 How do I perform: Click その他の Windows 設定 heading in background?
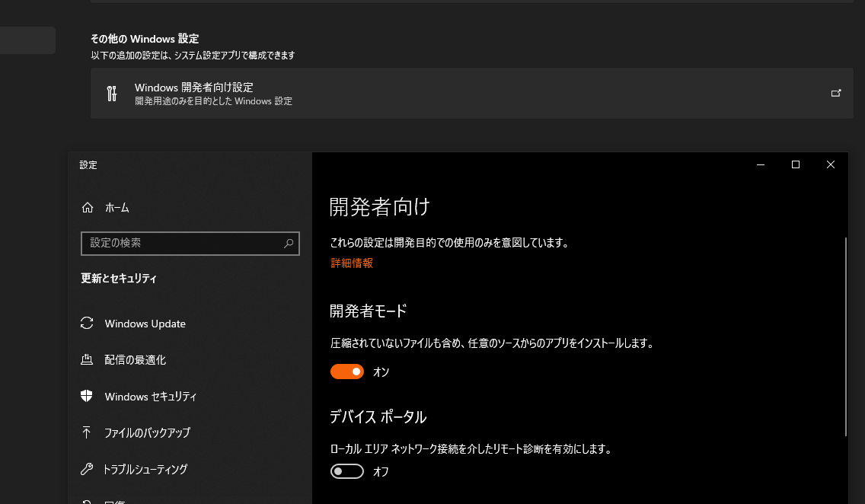point(145,39)
